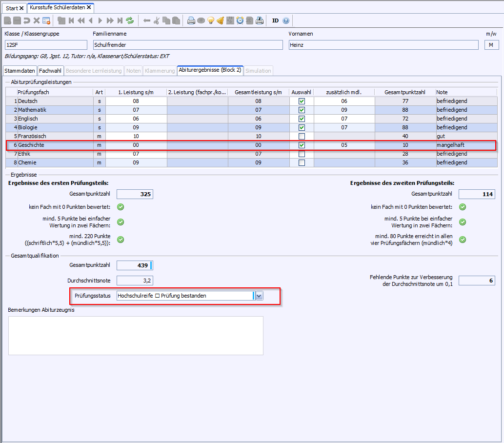Enable Auswahl checkbox for Französisch
The width and height of the screenshot is (504, 443).
(x=302, y=136)
